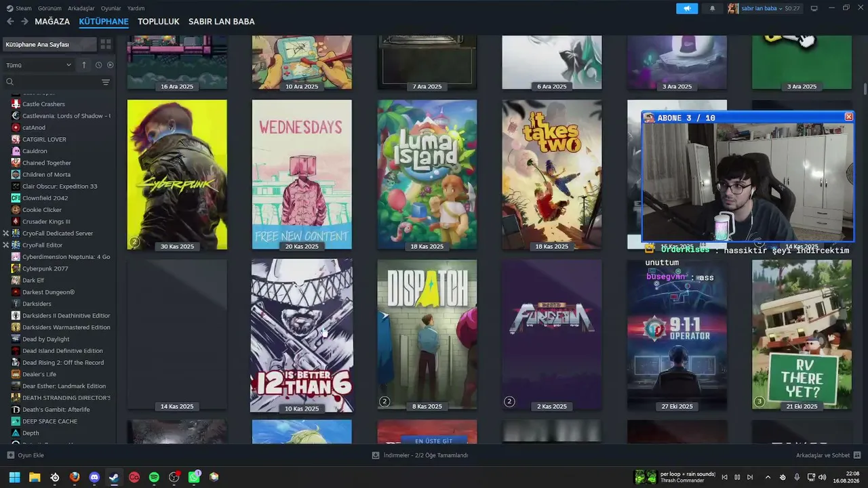This screenshot has width=868, height=488.
Task: Go forward with the right arrow
Action: [24, 22]
